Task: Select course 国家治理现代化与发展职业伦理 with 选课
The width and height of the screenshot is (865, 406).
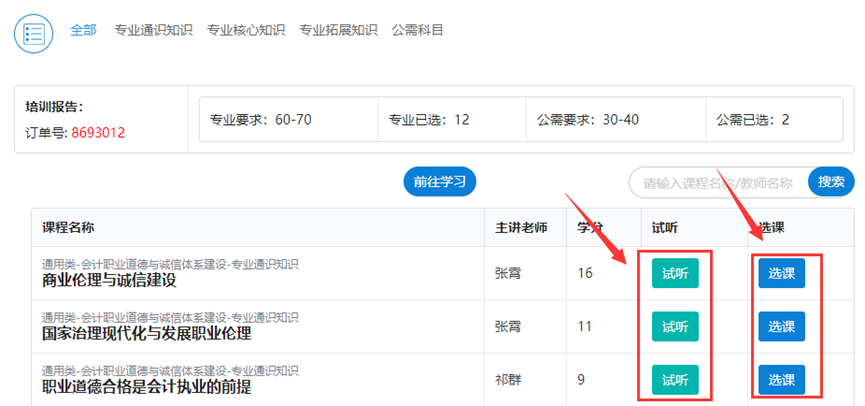Action: click(781, 326)
